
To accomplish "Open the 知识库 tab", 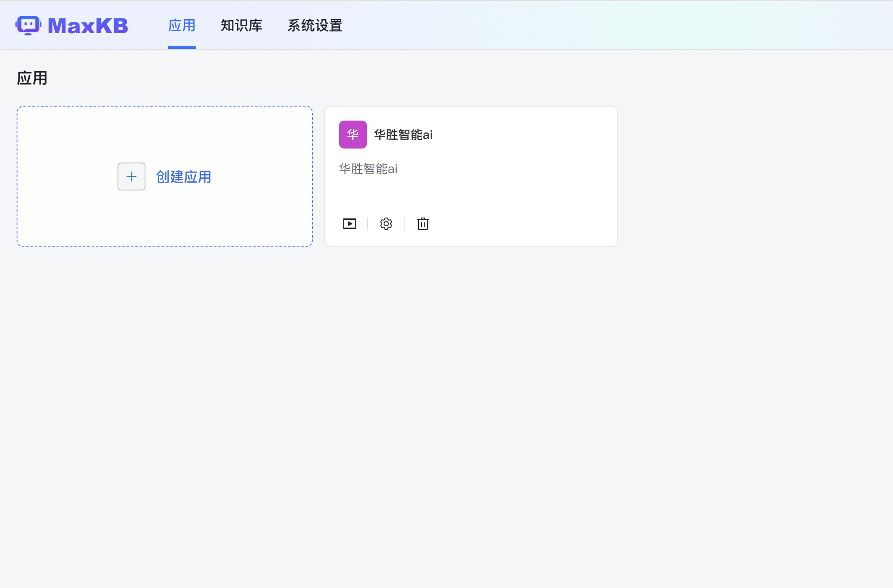I will point(241,26).
